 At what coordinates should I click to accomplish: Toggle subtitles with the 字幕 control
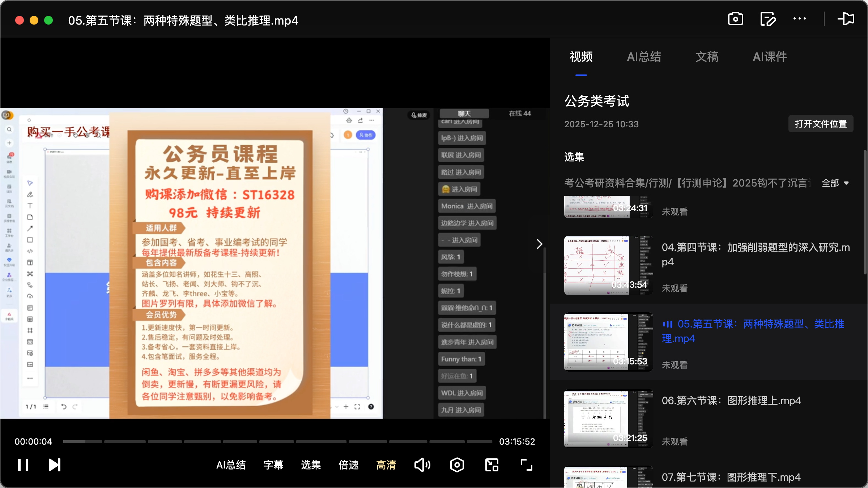click(274, 465)
